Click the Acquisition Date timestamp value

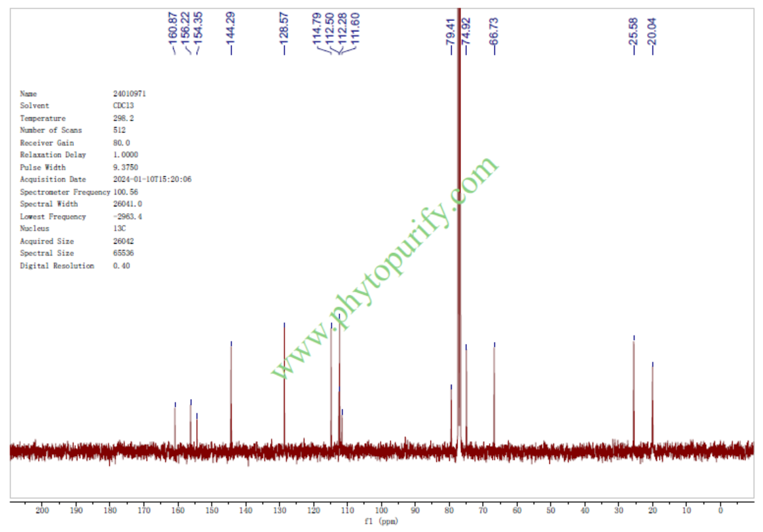(152, 180)
